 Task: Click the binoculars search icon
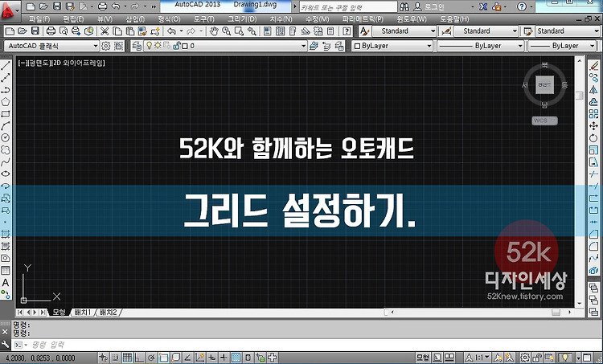pos(404,6)
